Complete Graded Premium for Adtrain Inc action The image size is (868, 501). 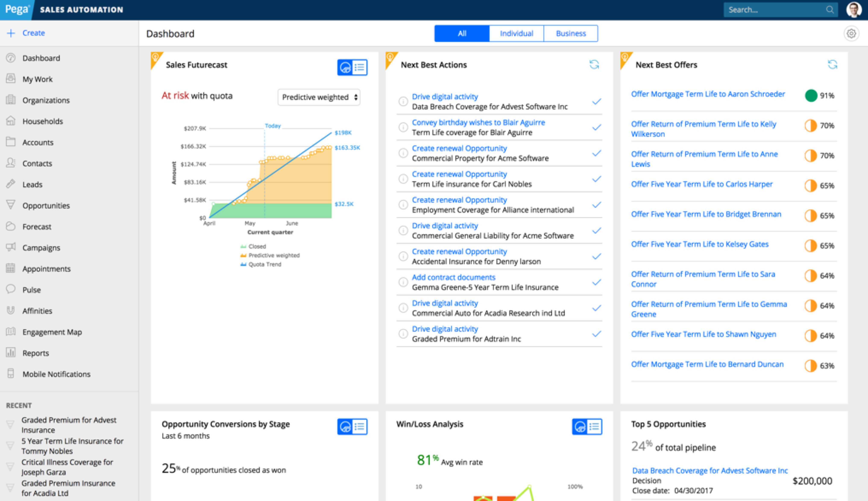[596, 334]
